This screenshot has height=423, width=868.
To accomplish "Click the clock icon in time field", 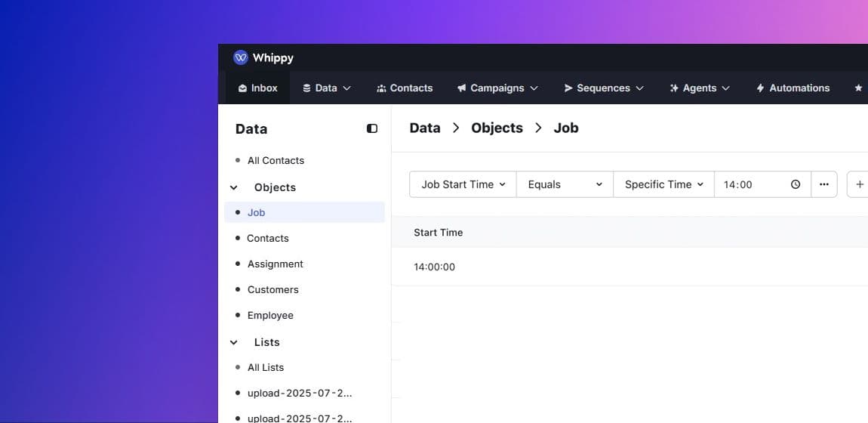I will point(796,184).
